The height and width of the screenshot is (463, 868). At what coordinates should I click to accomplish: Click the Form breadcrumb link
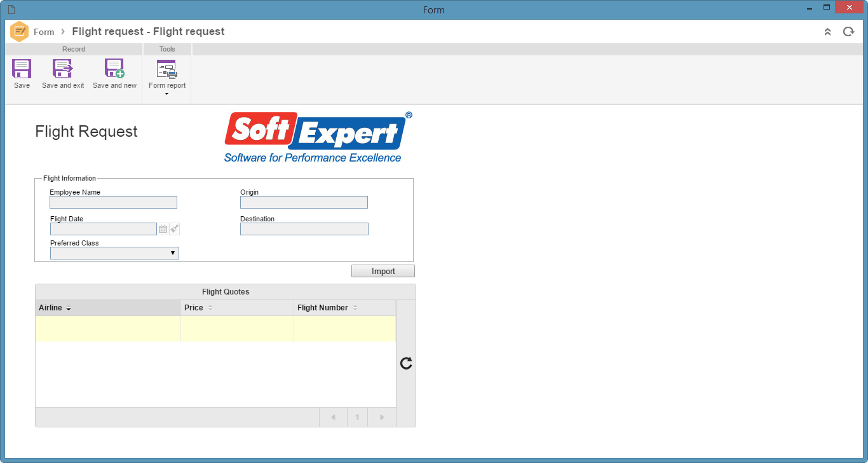[x=44, y=32]
